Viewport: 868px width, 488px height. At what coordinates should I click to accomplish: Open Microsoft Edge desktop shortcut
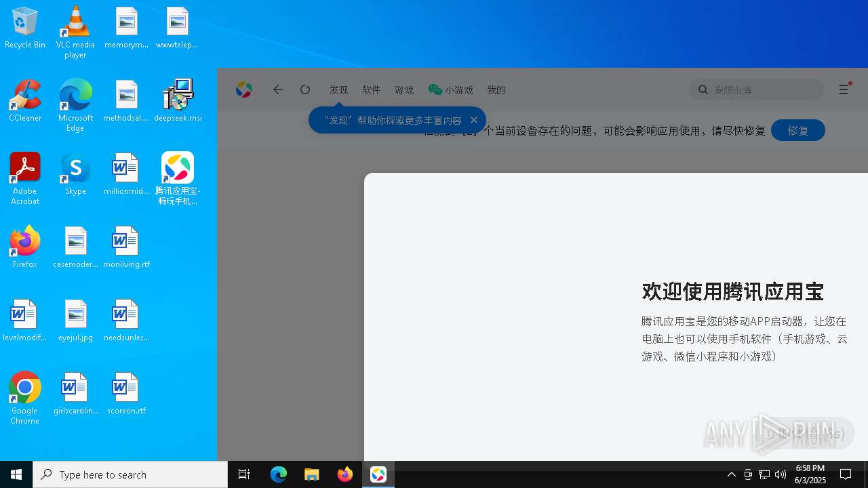click(75, 105)
